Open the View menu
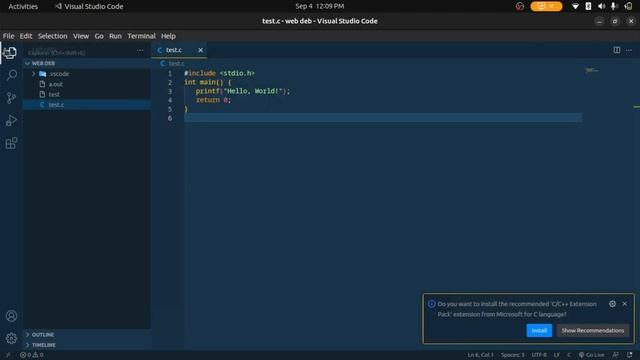This screenshot has width=640, height=360. tap(81, 36)
